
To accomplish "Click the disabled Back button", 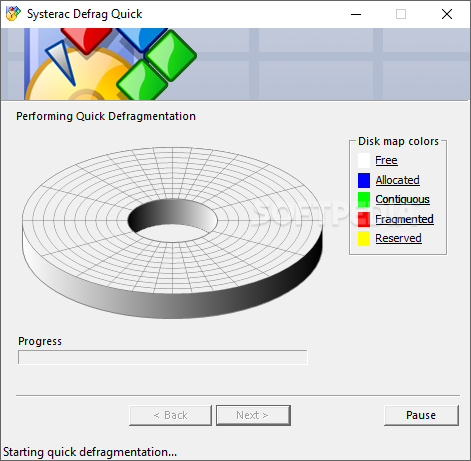I will 170,415.
